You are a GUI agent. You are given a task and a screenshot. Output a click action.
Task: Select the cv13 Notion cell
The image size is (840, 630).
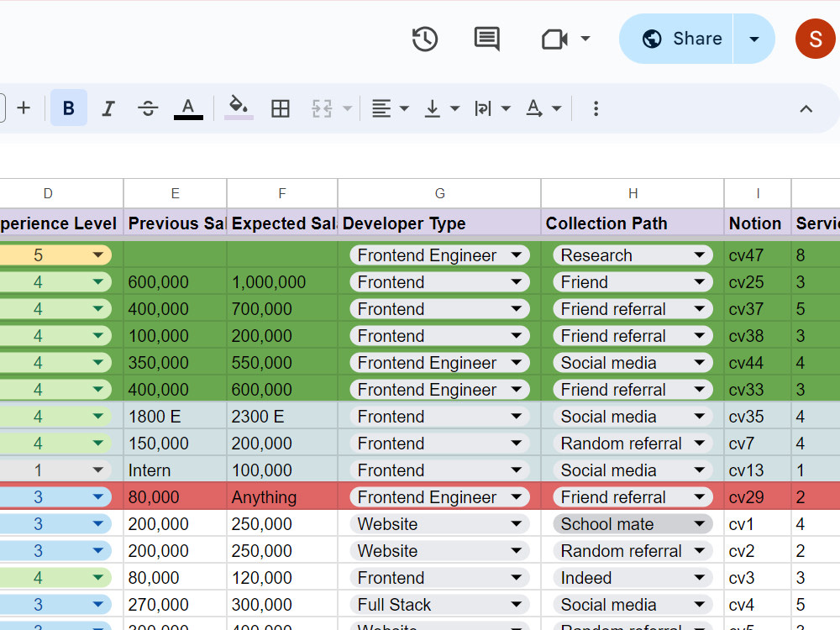coord(758,470)
